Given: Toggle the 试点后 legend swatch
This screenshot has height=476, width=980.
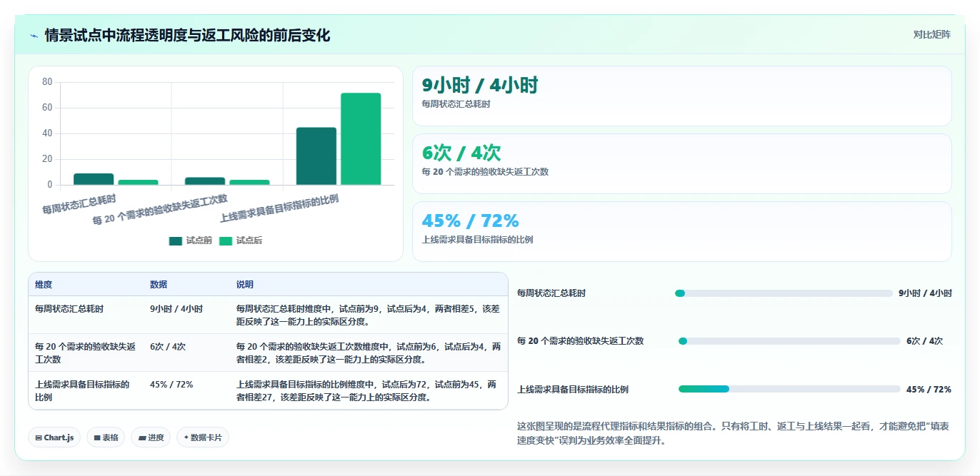Looking at the screenshot, I should [x=226, y=241].
